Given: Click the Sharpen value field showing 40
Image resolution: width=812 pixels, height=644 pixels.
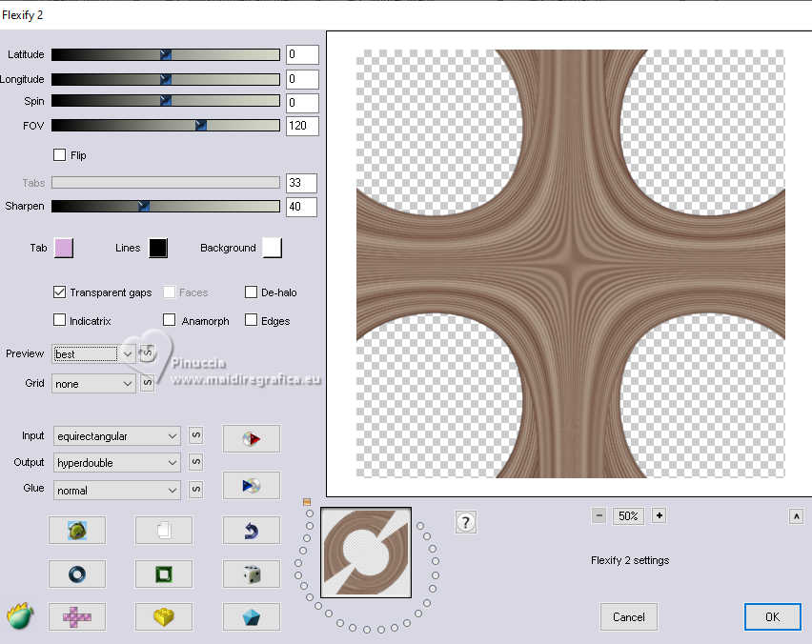Looking at the screenshot, I should coord(301,207).
